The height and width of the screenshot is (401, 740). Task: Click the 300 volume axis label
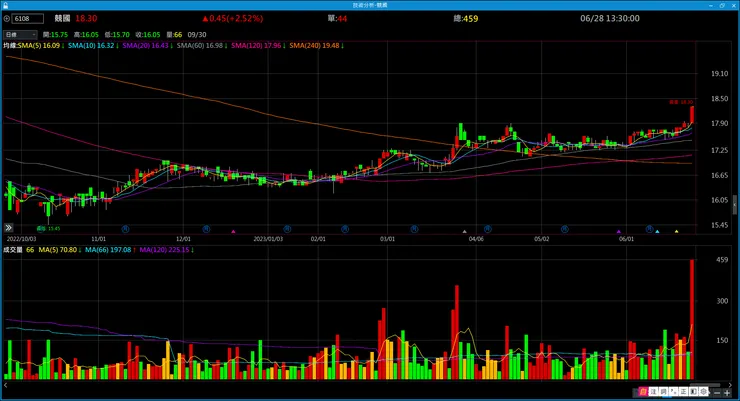point(722,301)
